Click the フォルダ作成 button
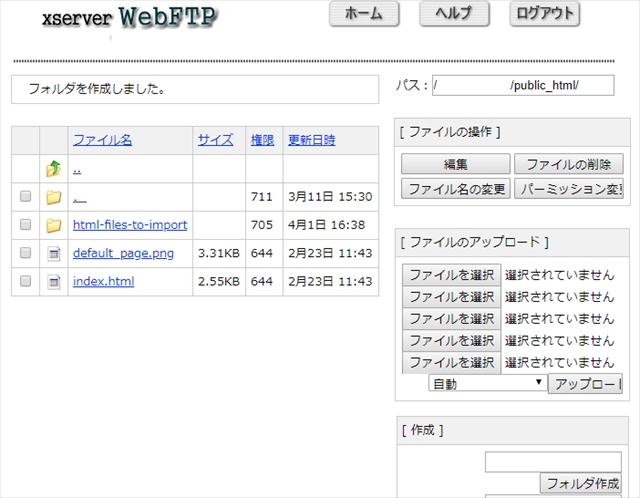The image size is (640, 498). (581, 483)
